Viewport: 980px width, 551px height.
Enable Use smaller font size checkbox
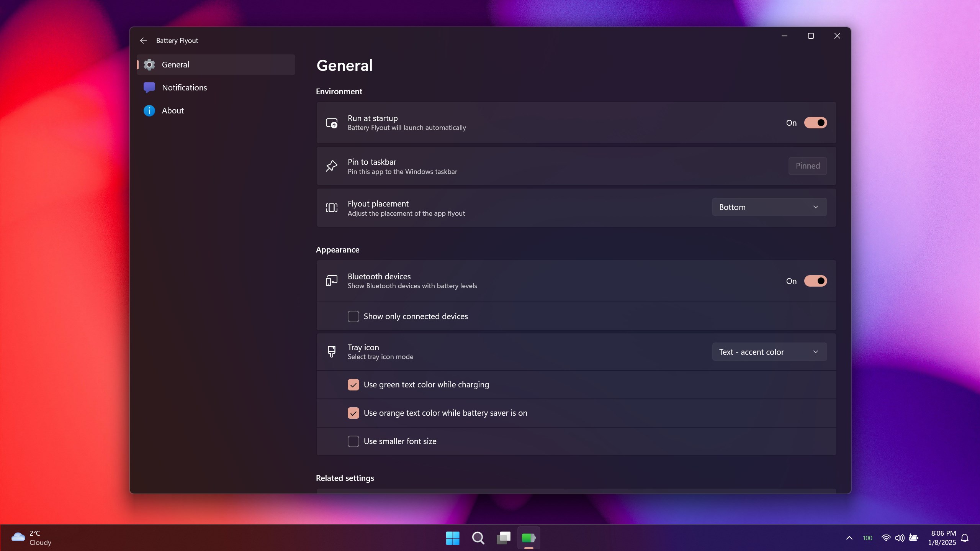pos(353,441)
